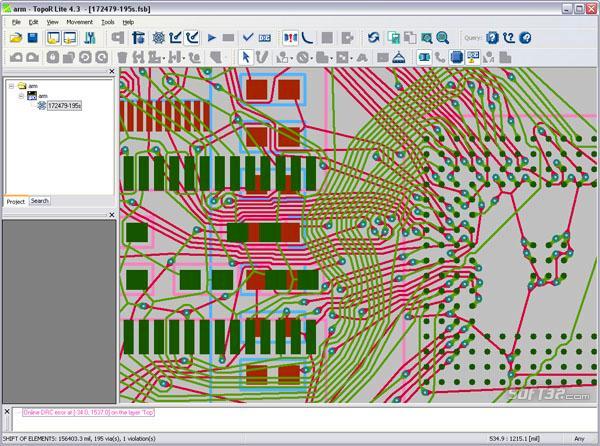The image size is (600, 446).
Task: Click the first Query question mark button
Action: [x=492, y=38]
